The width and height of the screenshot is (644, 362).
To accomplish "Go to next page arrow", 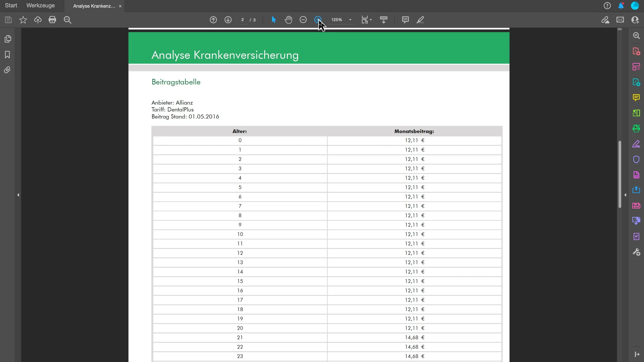I will [x=228, y=20].
